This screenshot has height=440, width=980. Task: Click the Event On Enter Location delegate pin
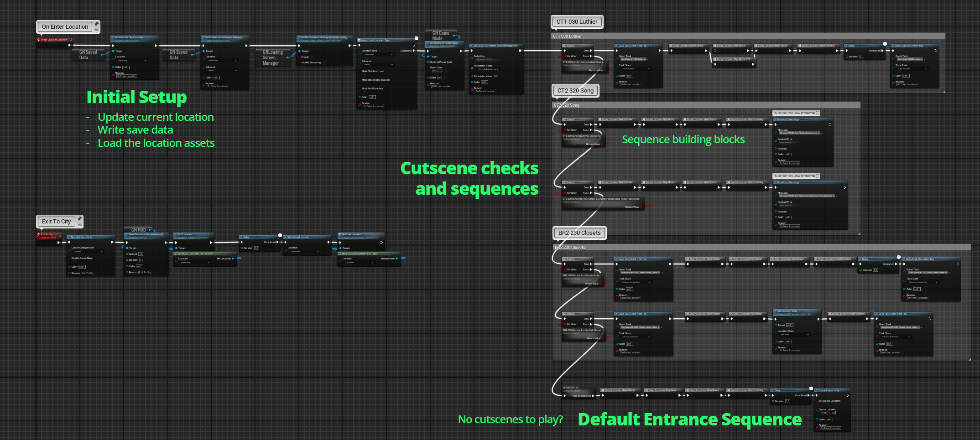(x=71, y=40)
